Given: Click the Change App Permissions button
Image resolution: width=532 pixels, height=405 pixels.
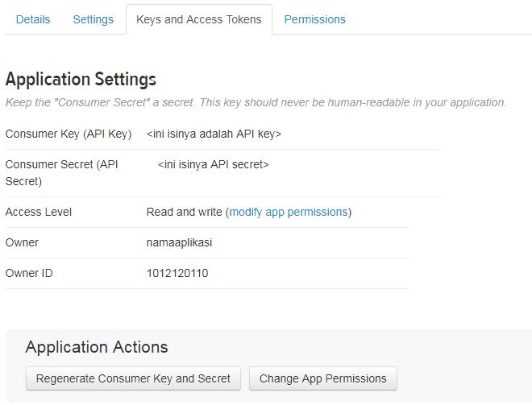Looking at the screenshot, I should point(323,378).
